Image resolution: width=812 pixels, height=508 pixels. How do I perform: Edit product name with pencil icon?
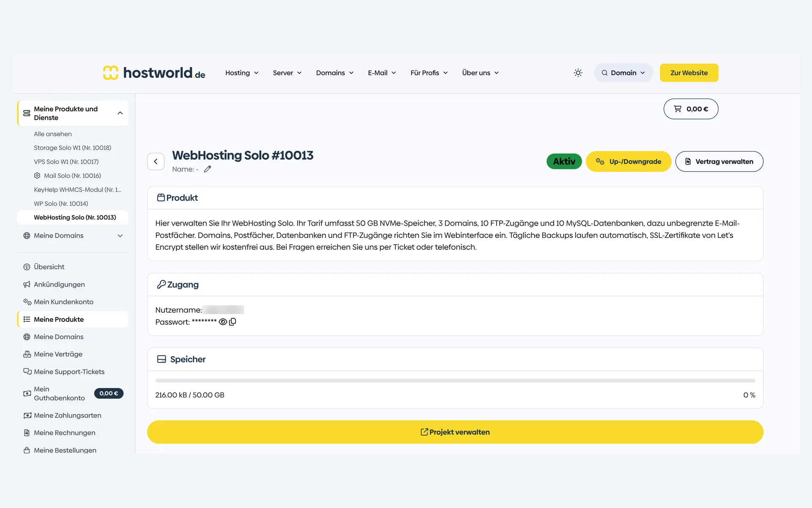[207, 169]
